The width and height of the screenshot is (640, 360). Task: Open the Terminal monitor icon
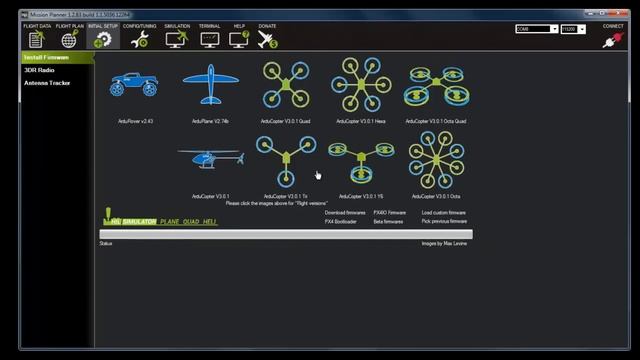point(209,40)
